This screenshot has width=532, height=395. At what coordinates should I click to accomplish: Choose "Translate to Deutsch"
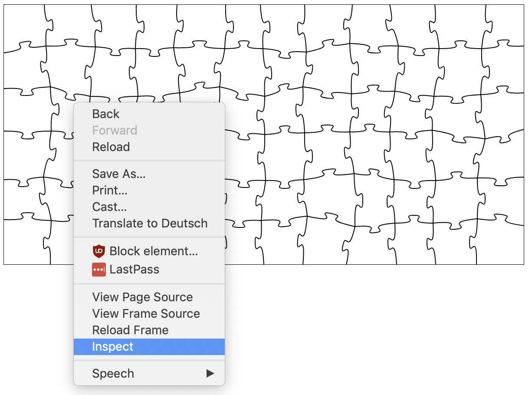point(150,223)
